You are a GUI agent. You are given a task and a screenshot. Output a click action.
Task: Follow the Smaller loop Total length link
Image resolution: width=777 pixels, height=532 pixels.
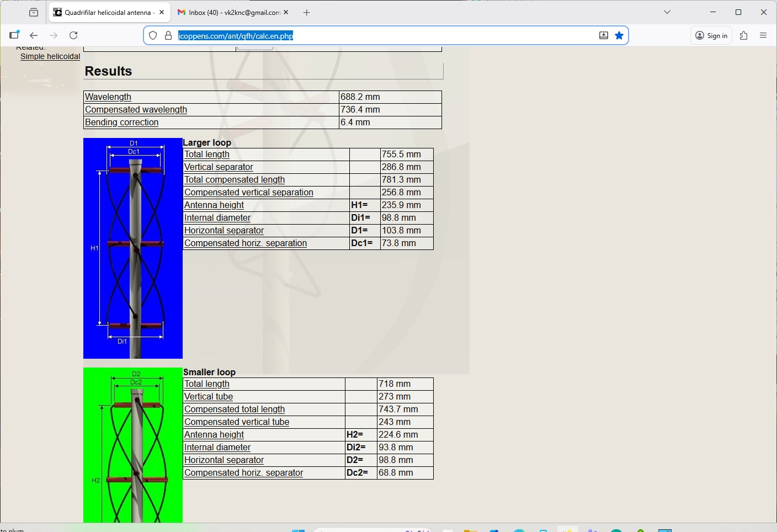(x=207, y=384)
